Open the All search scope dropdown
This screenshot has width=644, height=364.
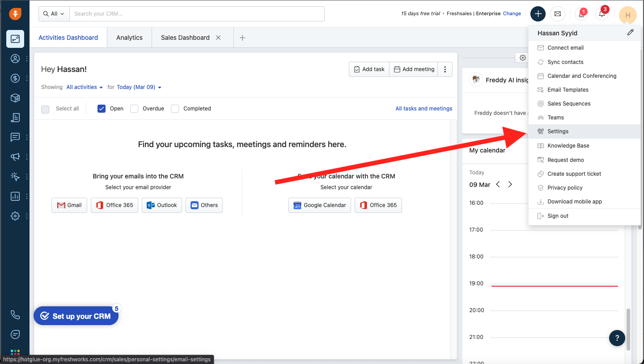[x=54, y=14]
